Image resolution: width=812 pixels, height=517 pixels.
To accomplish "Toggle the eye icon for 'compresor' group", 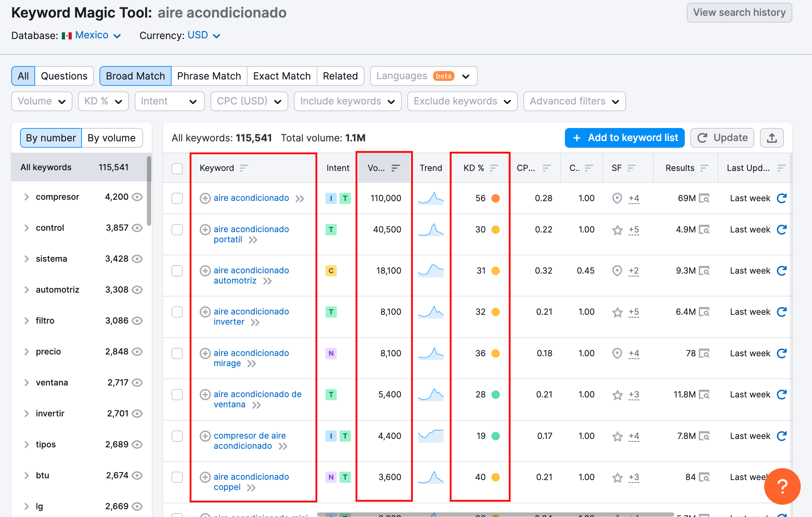I will pyautogui.click(x=137, y=197).
